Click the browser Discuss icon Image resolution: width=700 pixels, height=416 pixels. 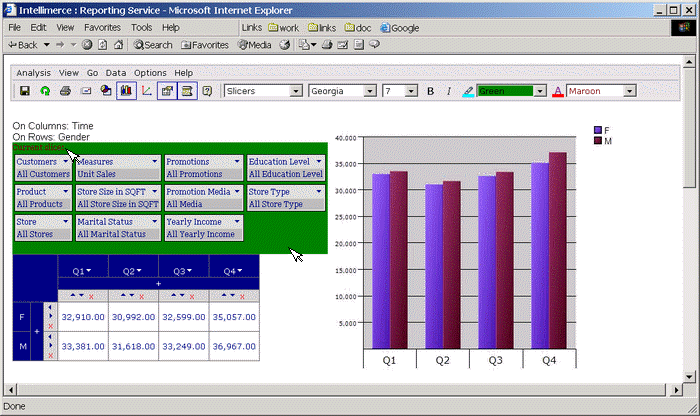click(374, 45)
